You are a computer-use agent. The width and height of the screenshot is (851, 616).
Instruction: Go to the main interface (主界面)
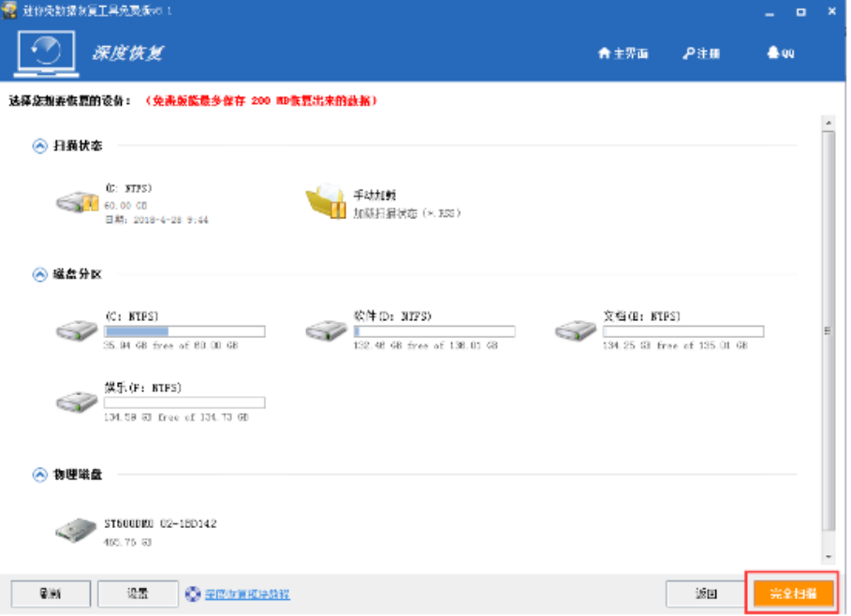[x=623, y=53]
